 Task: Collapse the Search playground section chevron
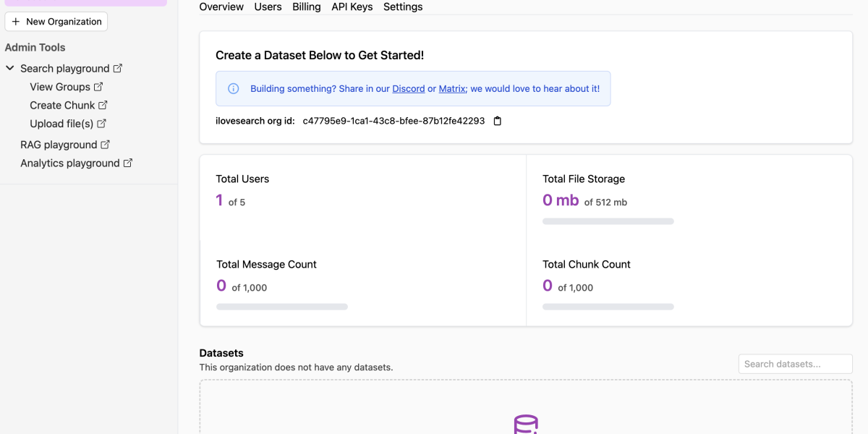coord(10,68)
